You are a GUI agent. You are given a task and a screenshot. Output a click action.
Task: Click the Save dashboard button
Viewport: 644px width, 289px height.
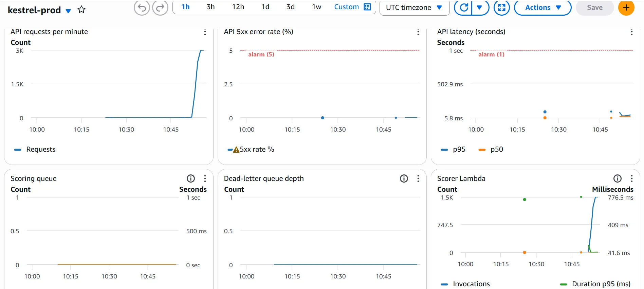(x=595, y=7)
